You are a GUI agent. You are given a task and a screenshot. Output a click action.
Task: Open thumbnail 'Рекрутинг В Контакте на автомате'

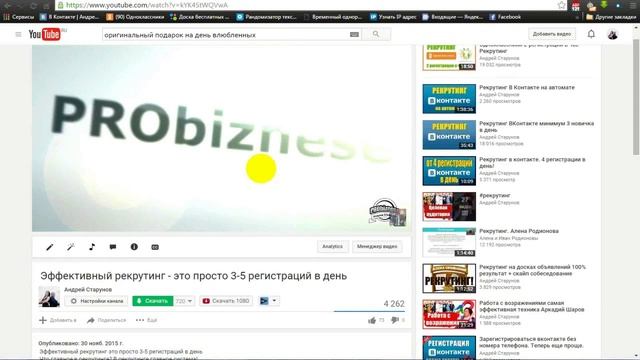click(x=449, y=99)
